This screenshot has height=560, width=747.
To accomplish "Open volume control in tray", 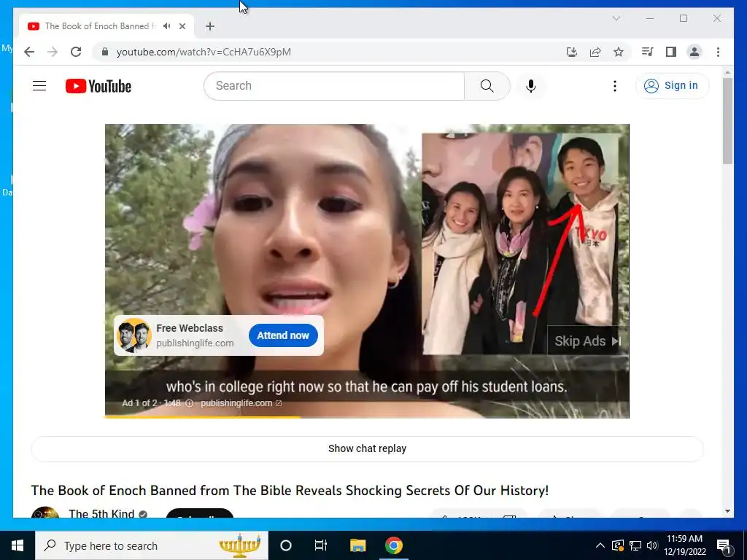I will point(652,545).
